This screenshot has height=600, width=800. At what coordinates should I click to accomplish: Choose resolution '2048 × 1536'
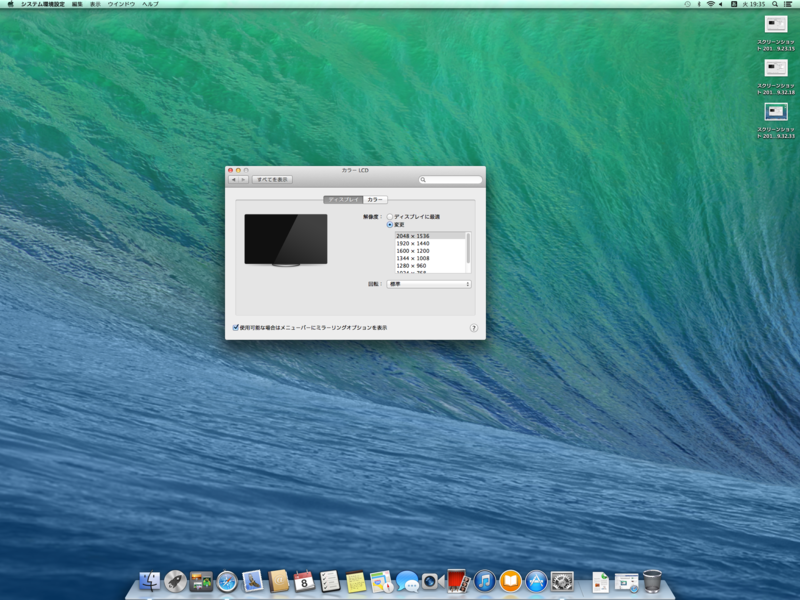pos(430,236)
